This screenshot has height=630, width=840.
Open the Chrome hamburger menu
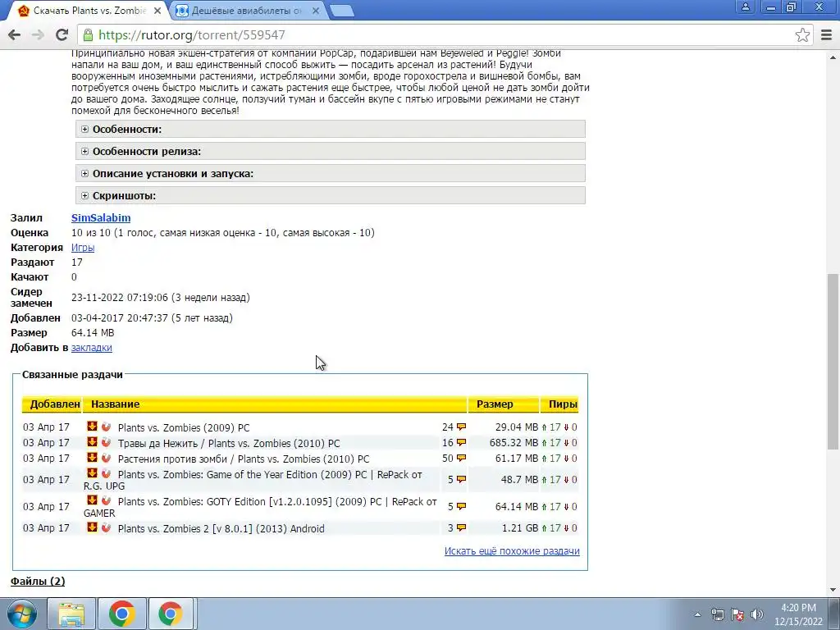[x=827, y=34]
